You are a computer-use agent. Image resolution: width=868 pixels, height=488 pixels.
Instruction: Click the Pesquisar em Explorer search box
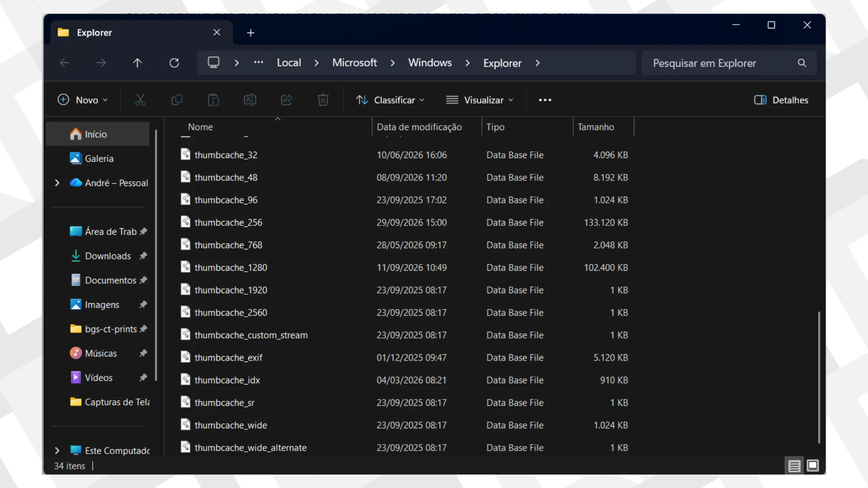729,63
